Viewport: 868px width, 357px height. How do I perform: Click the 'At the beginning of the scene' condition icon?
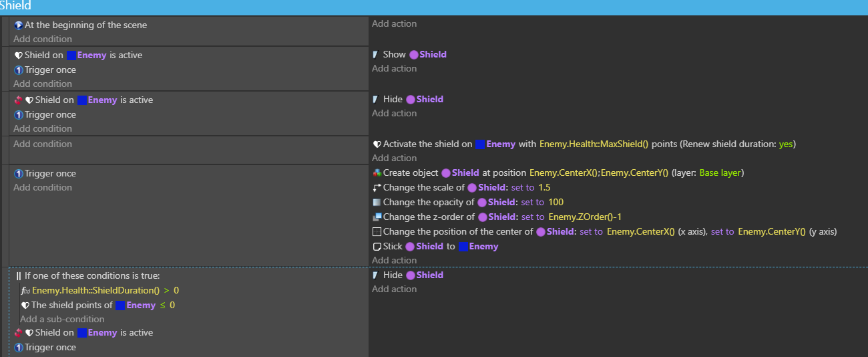19,25
